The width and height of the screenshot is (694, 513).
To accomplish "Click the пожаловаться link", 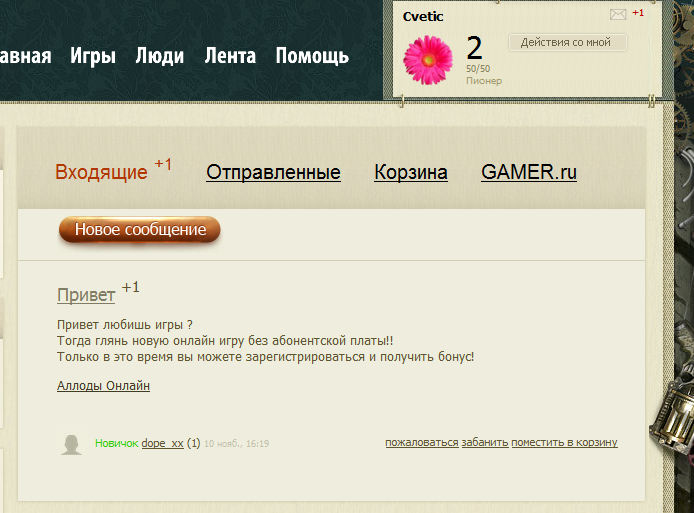I will [x=422, y=442].
